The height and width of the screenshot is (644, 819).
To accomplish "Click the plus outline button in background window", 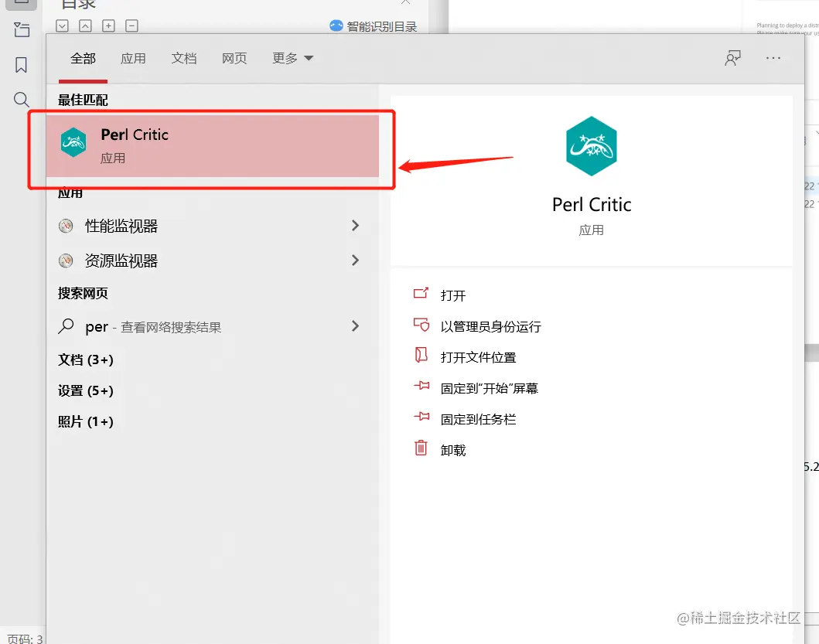I will click(x=108, y=26).
